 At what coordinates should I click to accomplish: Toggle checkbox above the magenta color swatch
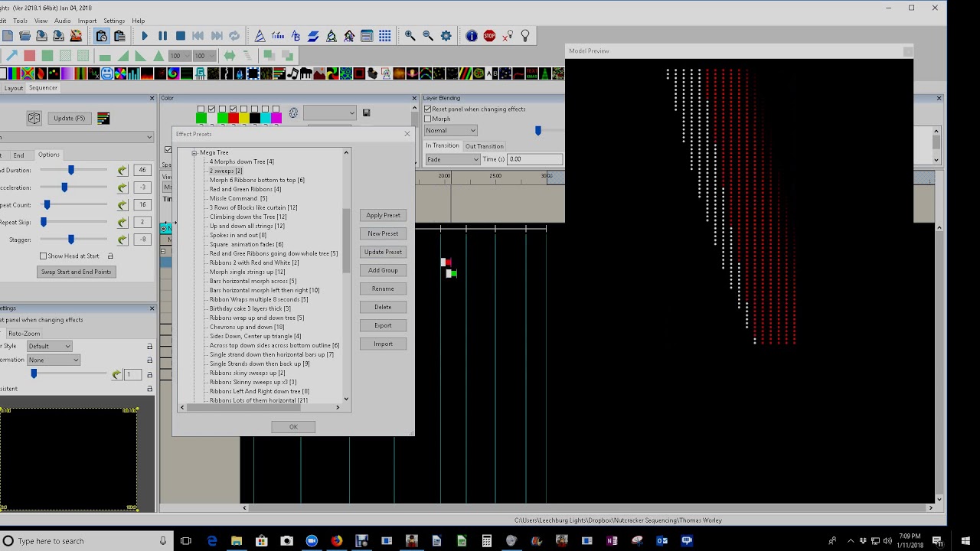(x=276, y=109)
